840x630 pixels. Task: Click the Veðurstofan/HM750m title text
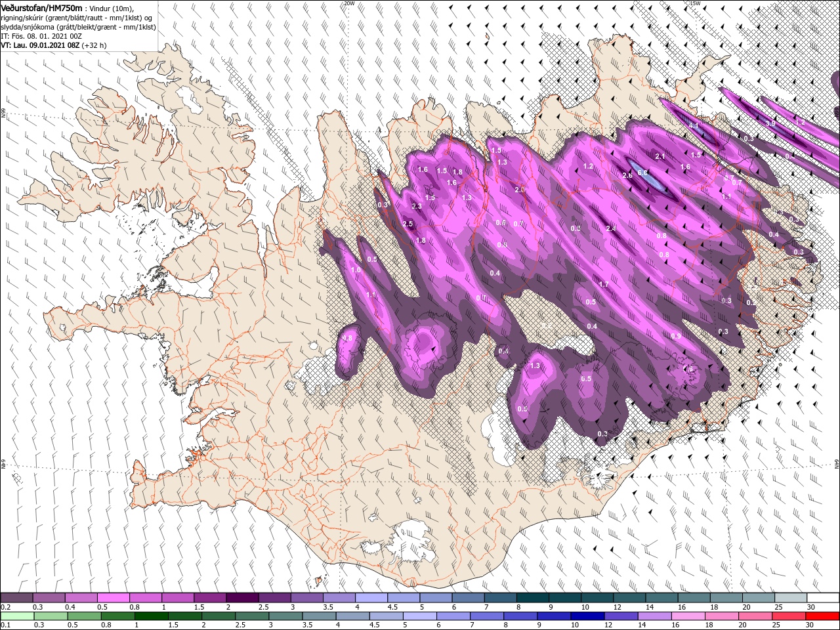[x=41, y=8]
